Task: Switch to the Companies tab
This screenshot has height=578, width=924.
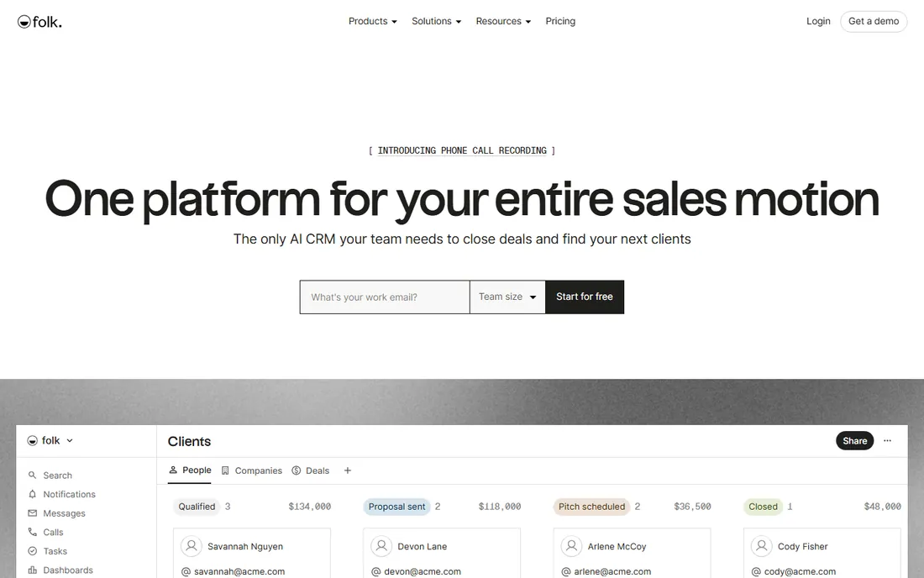Action: [x=252, y=470]
